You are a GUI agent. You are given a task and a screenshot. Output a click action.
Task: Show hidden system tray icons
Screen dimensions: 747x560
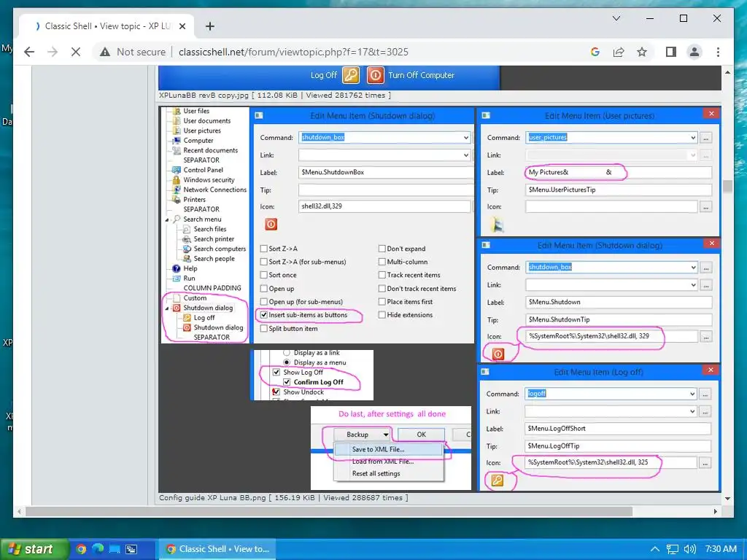pos(655,549)
